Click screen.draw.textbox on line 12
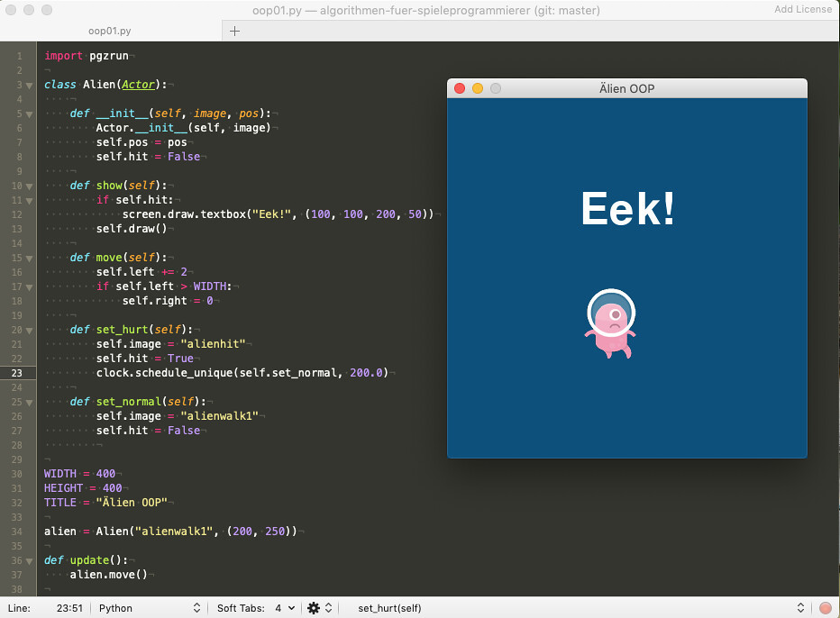Screen dimensions: 840x618 tap(184, 214)
